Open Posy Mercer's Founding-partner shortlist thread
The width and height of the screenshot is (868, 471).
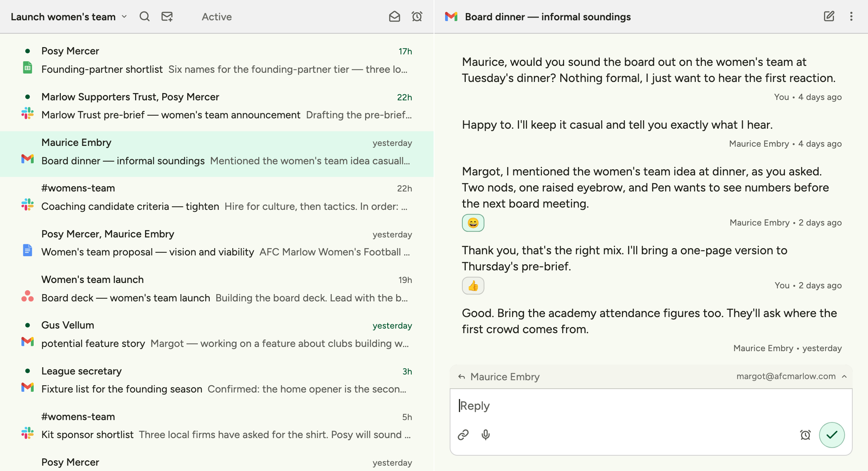point(217,60)
